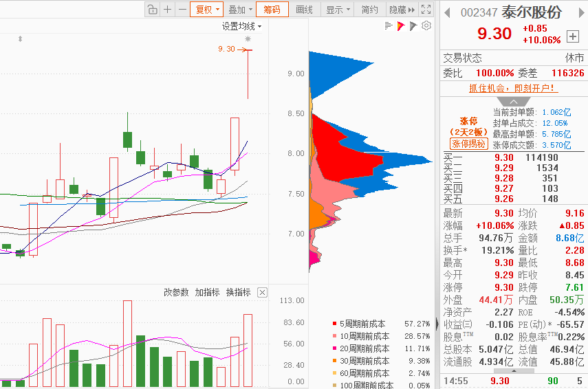Viewport: 588px width, 389px height.
Task: Go to next stock with right arrow
Action: tap(582, 13)
